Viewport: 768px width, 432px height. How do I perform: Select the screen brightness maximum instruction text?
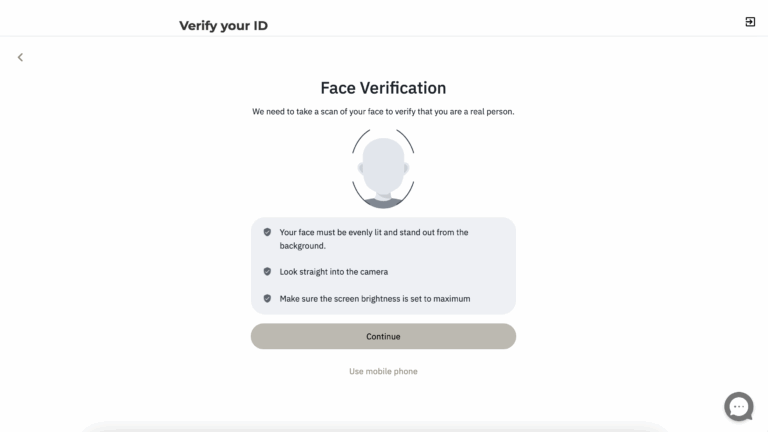click(375, 298)
